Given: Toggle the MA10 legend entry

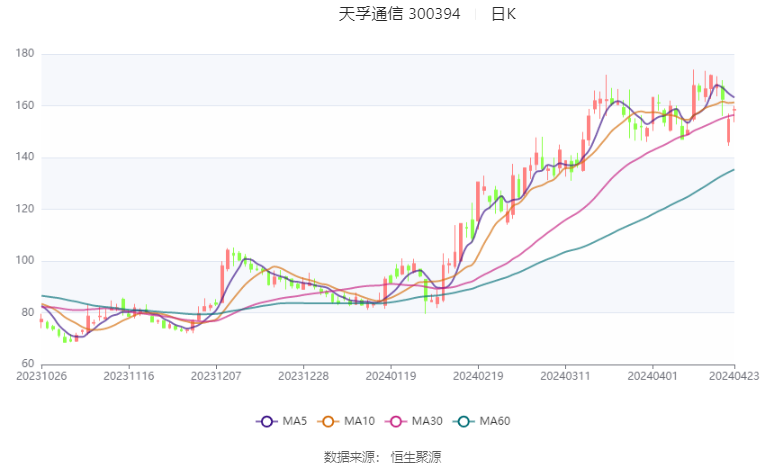Looking at the screenshot, I should pyautogui.click(x=346, y=422).
